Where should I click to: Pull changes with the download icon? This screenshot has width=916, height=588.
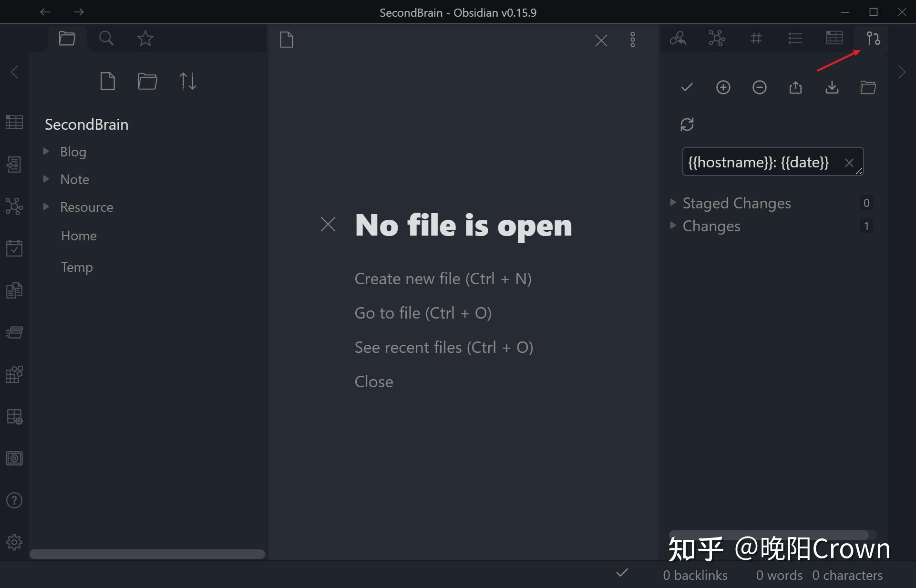tap(832, 87)
